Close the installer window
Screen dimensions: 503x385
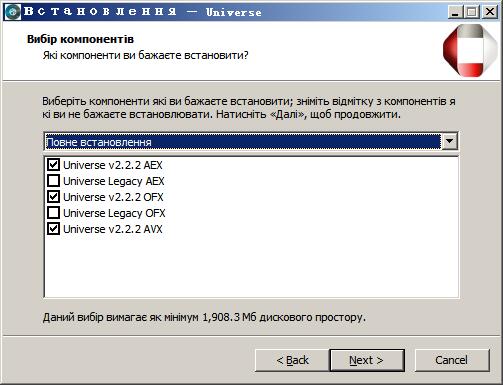click(x=490, y=12)
